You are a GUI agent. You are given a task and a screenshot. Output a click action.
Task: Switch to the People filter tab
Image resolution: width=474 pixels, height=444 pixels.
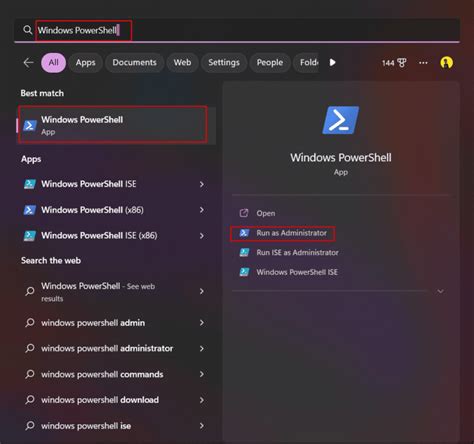(270, 62)
